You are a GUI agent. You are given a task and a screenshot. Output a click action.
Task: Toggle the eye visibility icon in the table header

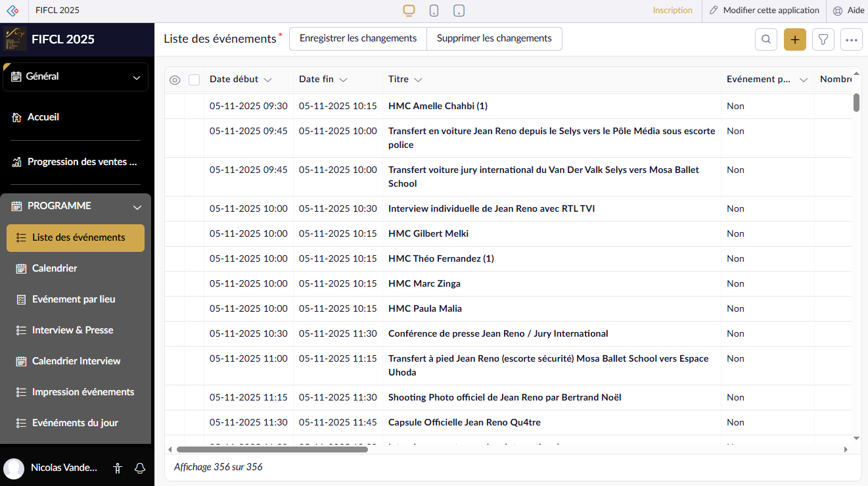tap(175, 80)
